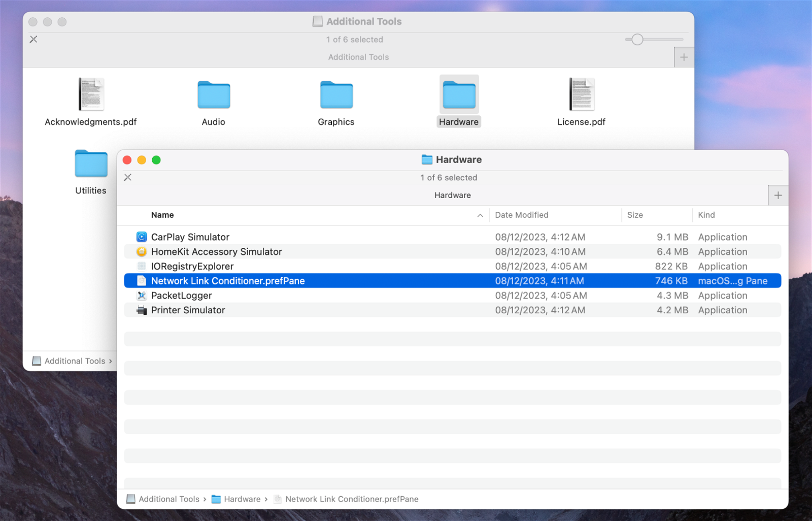Open Acknowledgments.pdf file thumbnail

tap(91, 94)
